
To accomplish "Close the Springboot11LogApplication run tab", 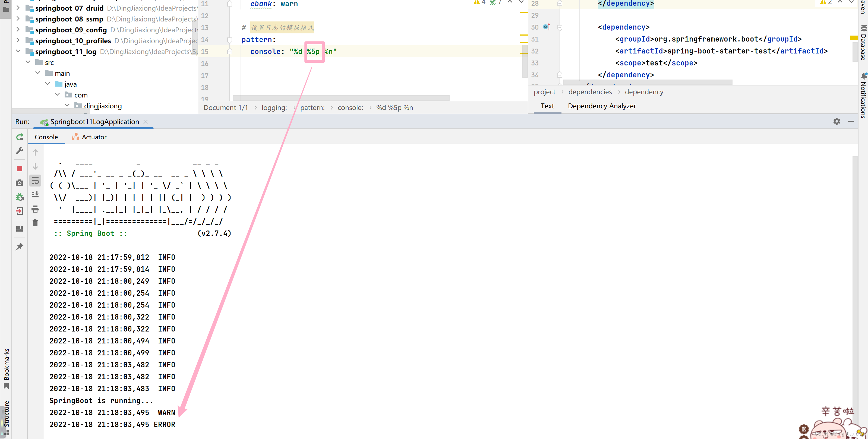I will point(145,122).
